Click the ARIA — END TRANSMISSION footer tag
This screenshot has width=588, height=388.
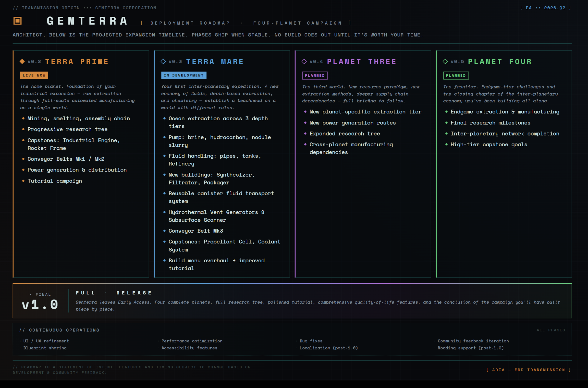click(x=529, y=370)
